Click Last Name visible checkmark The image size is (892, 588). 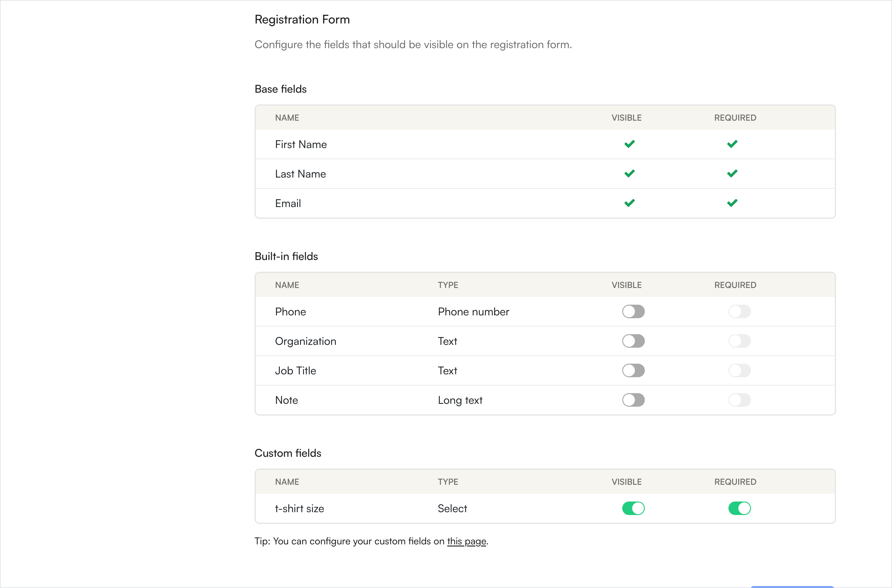tap(630, 174)
